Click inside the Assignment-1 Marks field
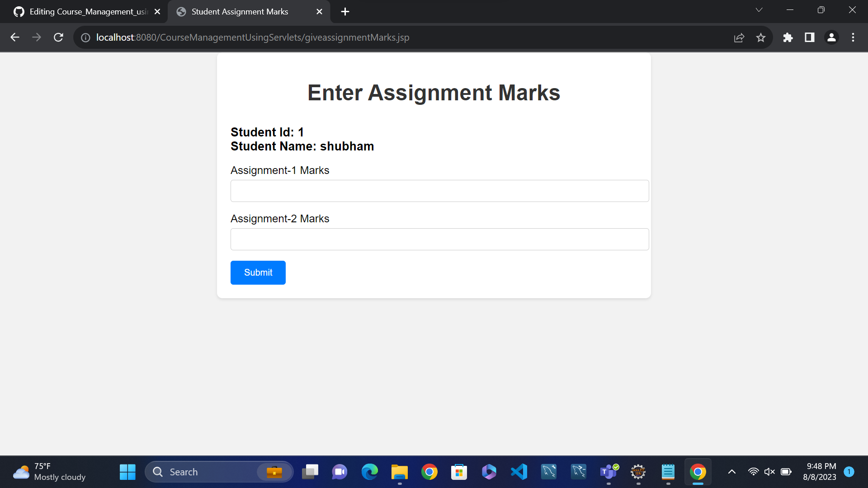868x488 pixels. click(439, 191)
